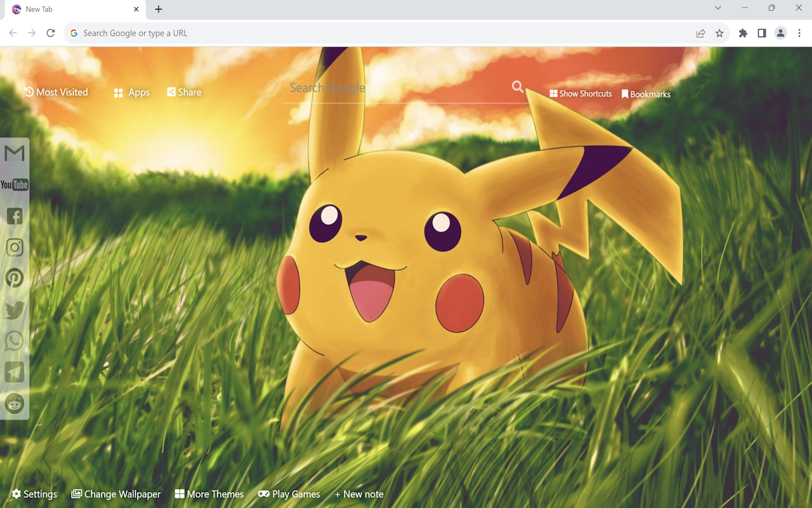
Task: Click the Share link
Action: 184,92
